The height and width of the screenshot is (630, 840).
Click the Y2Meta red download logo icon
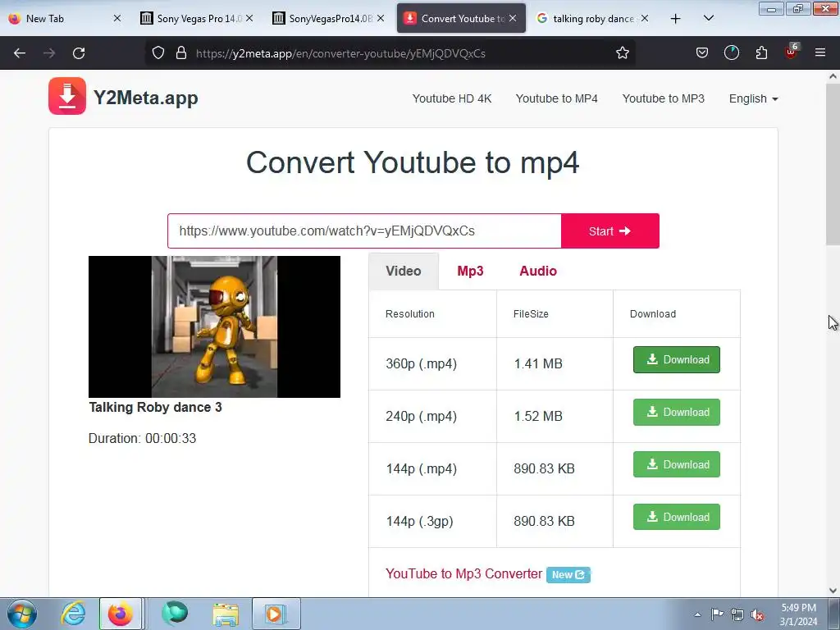click(x=67, y=97)
